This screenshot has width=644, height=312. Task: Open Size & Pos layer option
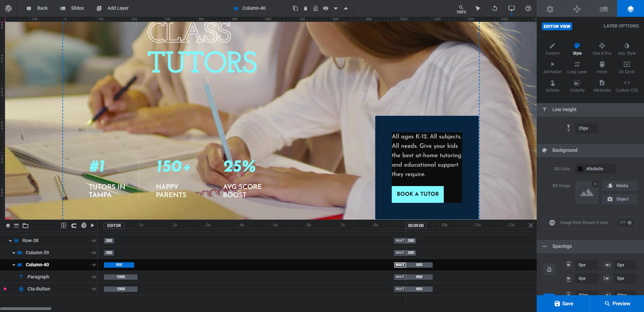point(602,49)
